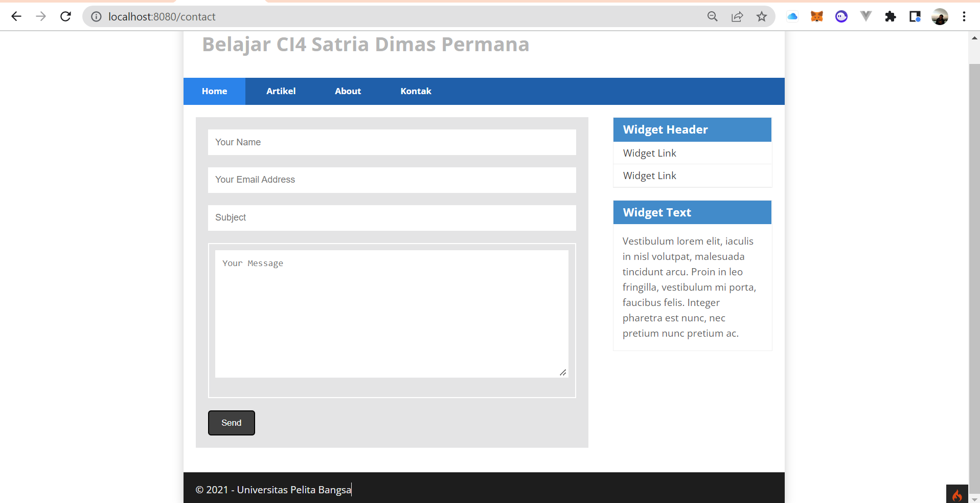
Task: Share this page via the share icon
Action: pyautogui.click(x=737, y=17)
